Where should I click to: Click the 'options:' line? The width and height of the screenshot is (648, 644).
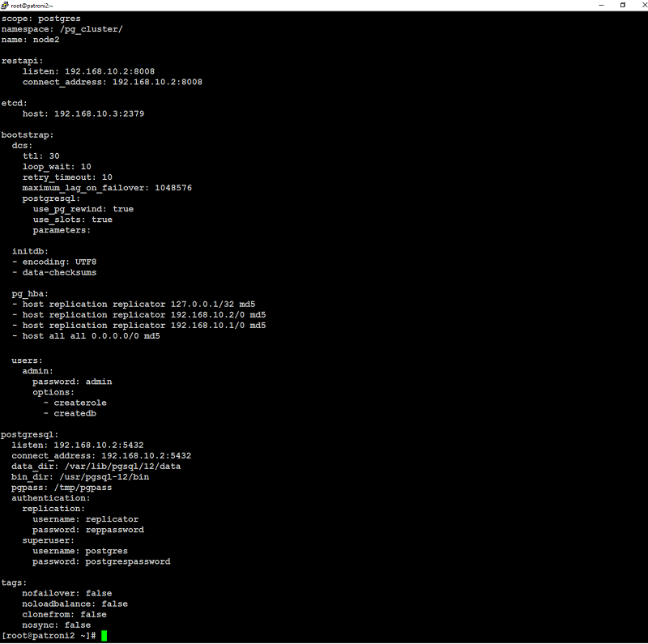[53, 392]
